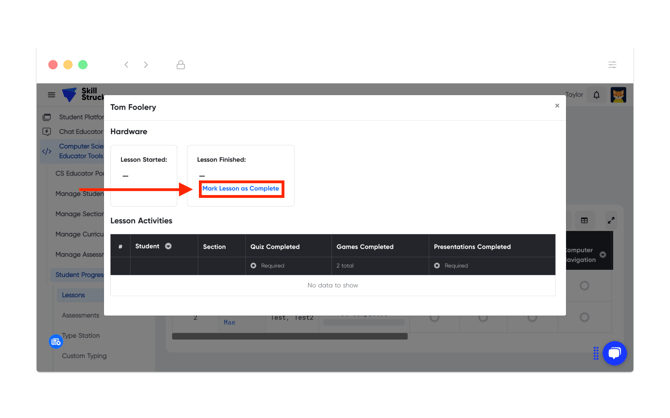670x418 pixels.
Task: Open Lessons in the sidebar
Action: pyautogui.click(x=73, y=295)
